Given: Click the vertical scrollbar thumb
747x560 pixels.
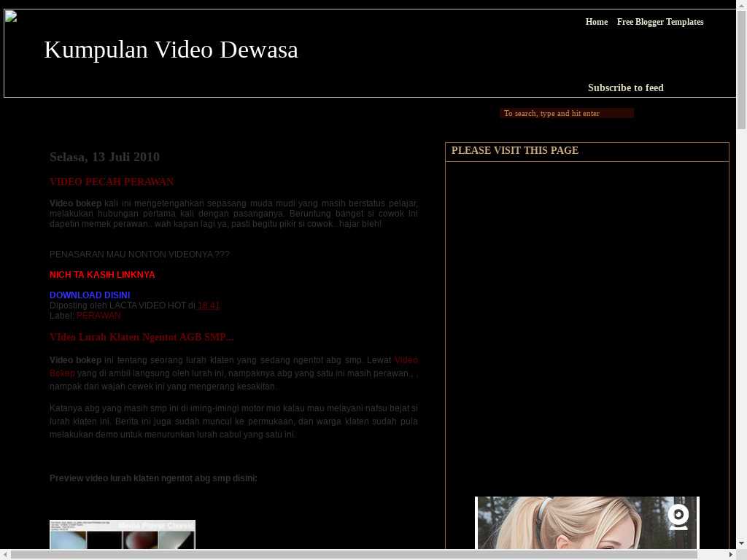Looking at the screenshot, I should [x=741, y=69].
